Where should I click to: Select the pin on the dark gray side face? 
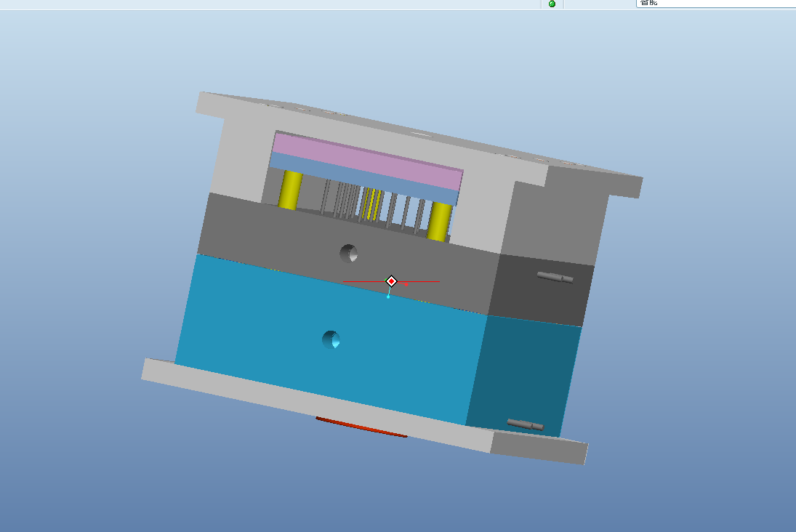point(555,277)
